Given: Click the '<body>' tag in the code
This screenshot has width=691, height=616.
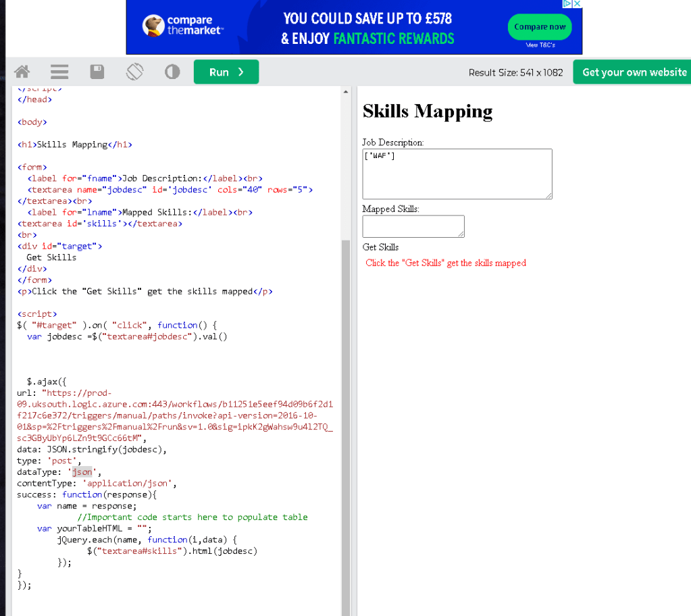Looking at the screenshot, I should coord(32,122).
